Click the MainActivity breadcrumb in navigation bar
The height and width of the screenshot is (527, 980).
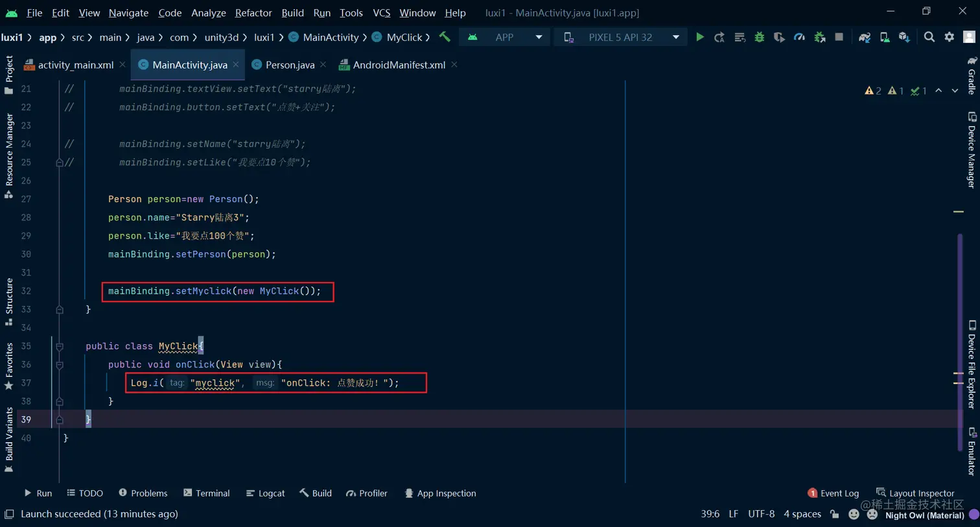[323, 38]
